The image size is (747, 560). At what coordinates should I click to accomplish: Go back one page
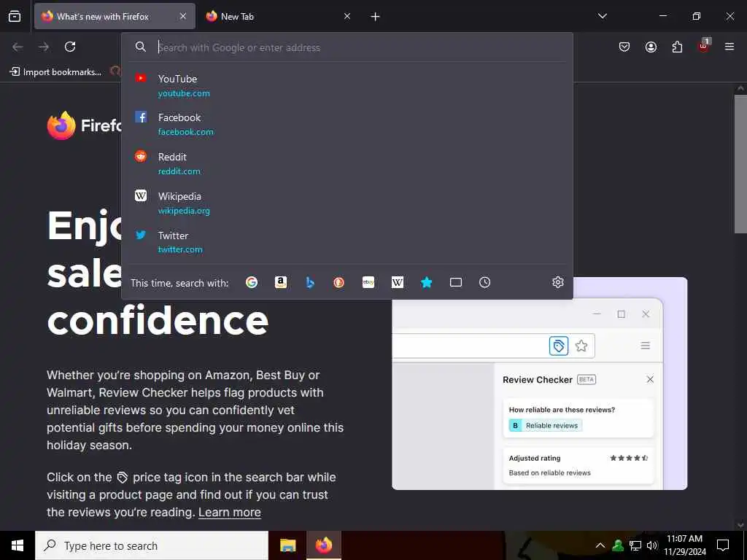coord(18,47)
